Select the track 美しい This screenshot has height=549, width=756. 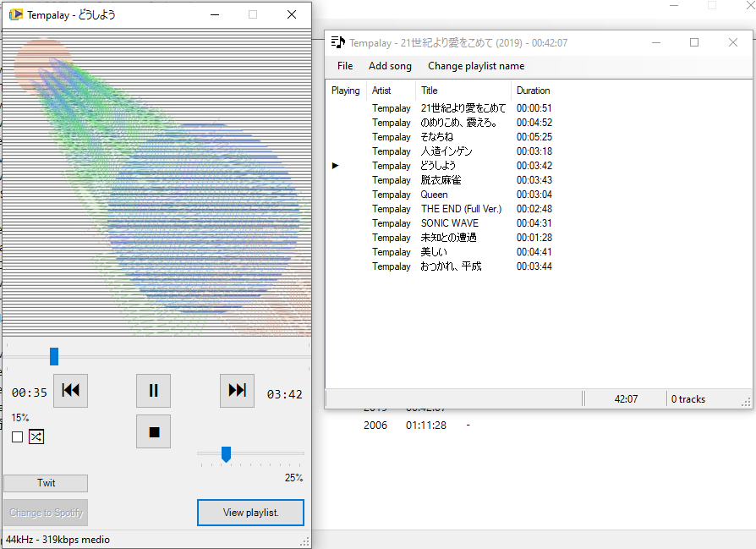pos(434,252)
